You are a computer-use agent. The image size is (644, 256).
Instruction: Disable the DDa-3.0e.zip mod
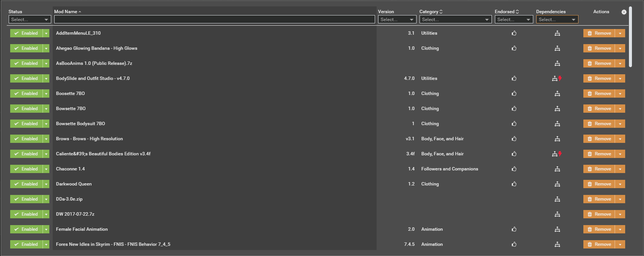pos(26,199)
